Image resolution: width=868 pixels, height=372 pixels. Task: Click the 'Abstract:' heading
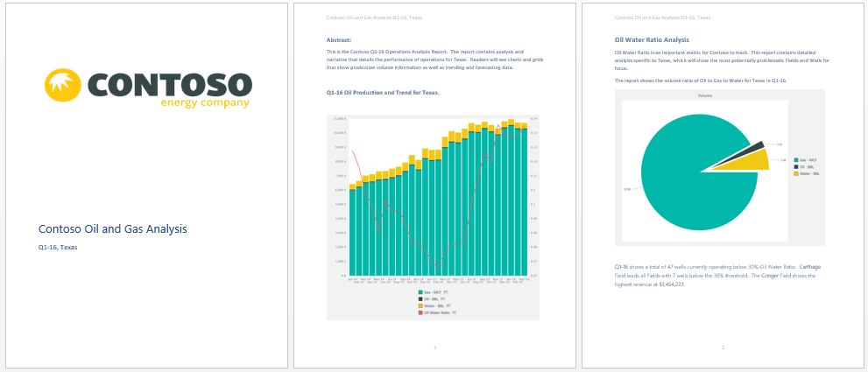click(339, 40)
